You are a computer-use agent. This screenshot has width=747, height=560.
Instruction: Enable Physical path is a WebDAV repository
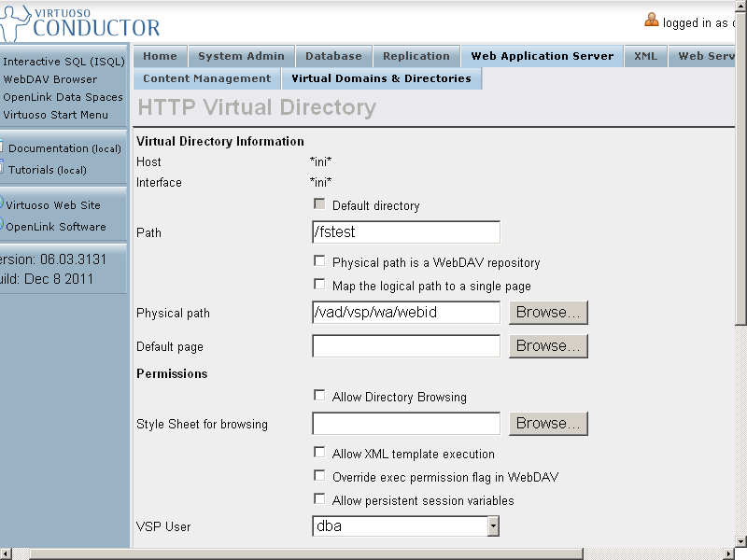(319, 261)
